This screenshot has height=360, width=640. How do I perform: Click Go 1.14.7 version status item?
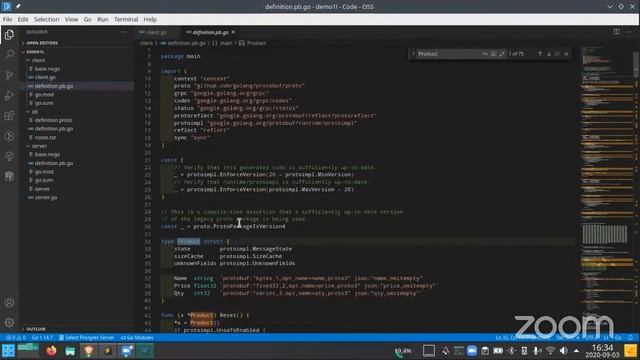click(42, 338)
